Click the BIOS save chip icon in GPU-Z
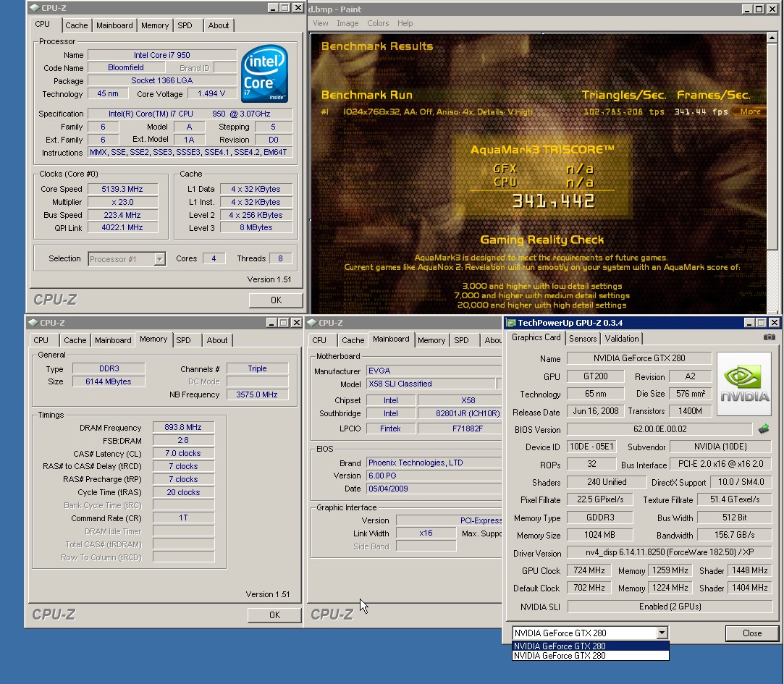Viewport: 784px width, 684px height. [764, 429]
